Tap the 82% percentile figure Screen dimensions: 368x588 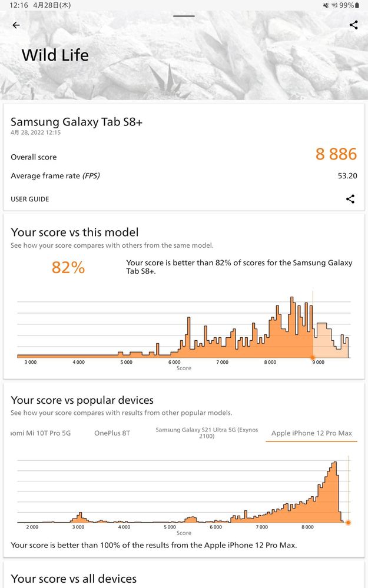click(x=68, y=268)
